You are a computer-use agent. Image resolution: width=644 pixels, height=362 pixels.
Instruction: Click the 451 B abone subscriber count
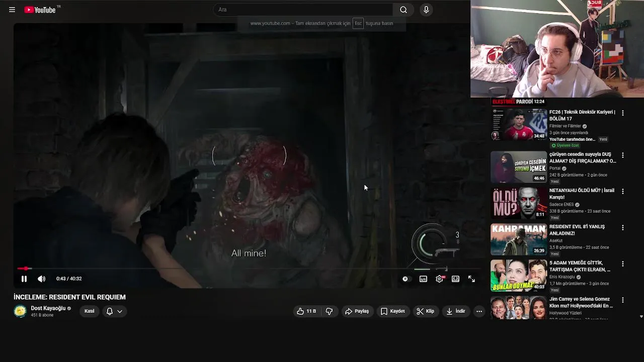[42, 315]
